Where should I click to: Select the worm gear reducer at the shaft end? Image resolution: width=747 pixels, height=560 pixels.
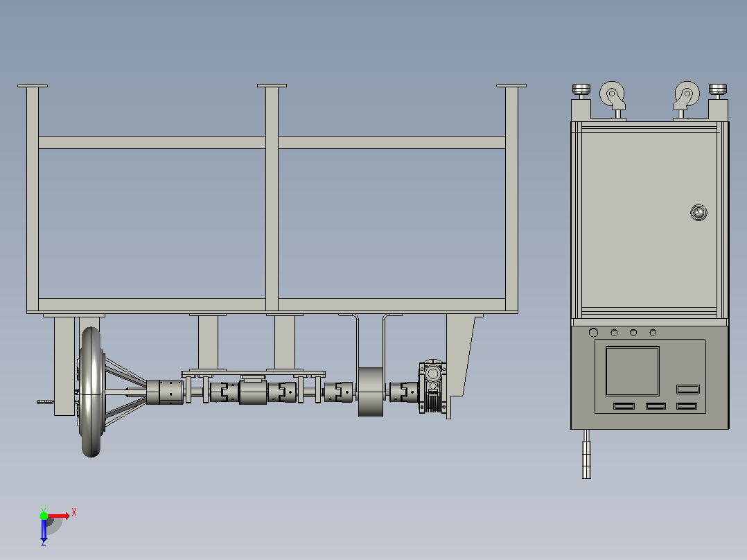432,387
